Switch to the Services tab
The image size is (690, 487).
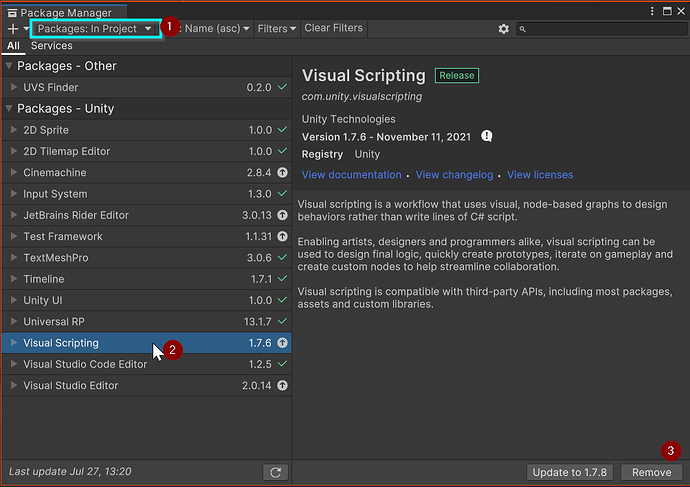coord(51,46)
